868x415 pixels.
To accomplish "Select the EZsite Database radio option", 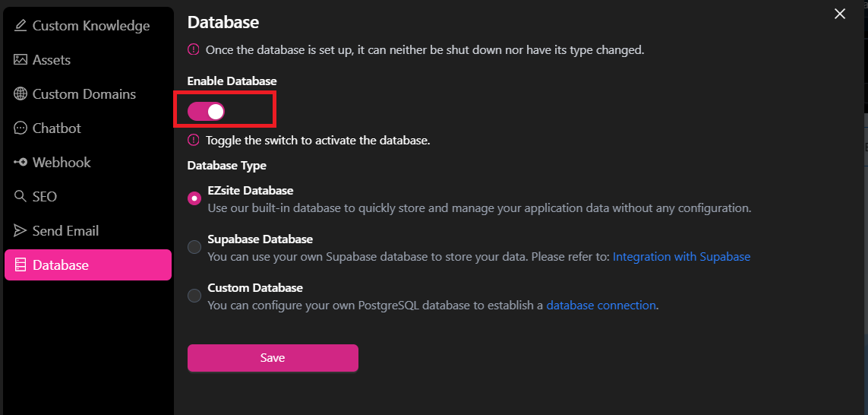I will coord(194,198).
